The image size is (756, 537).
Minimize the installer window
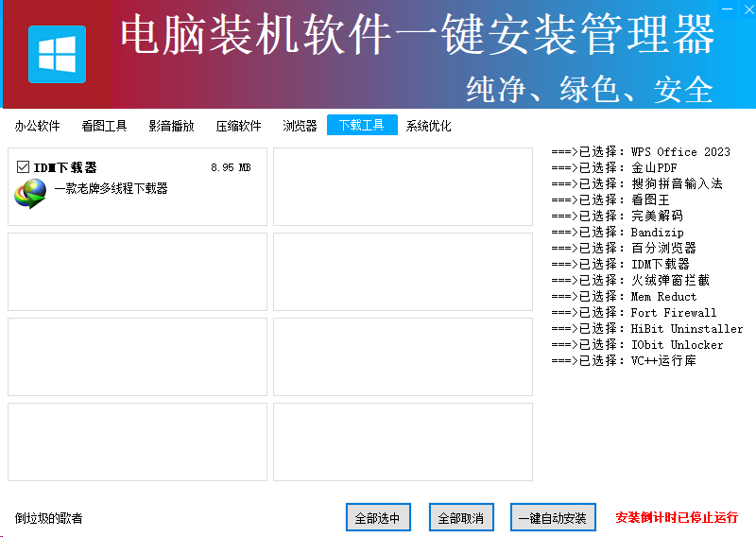tap(728, 9)
